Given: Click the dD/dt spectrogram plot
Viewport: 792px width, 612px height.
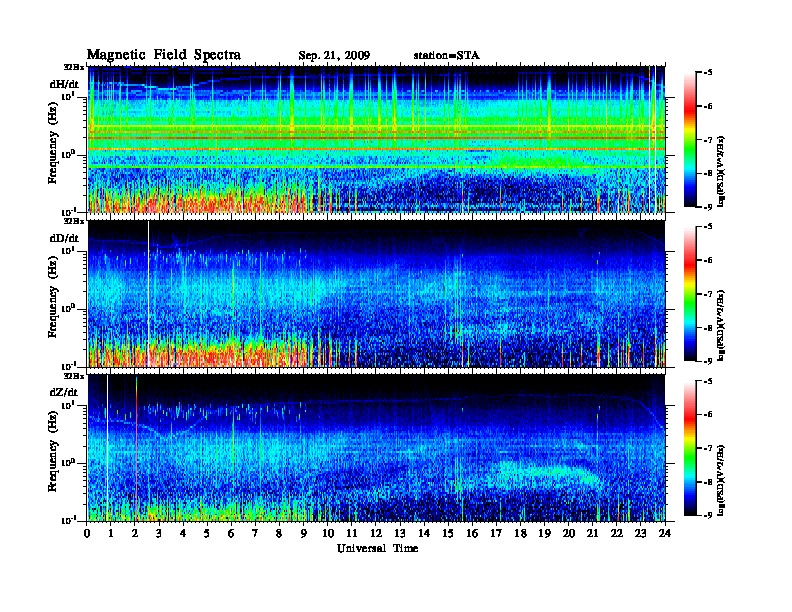Looking at the screenshot, I should [x=377, y=294].
